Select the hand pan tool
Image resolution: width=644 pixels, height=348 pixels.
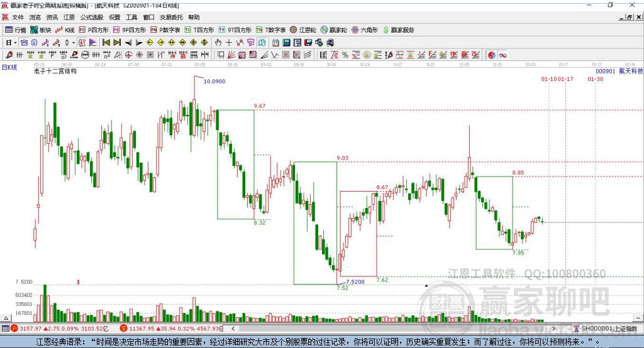coord(218,43)
